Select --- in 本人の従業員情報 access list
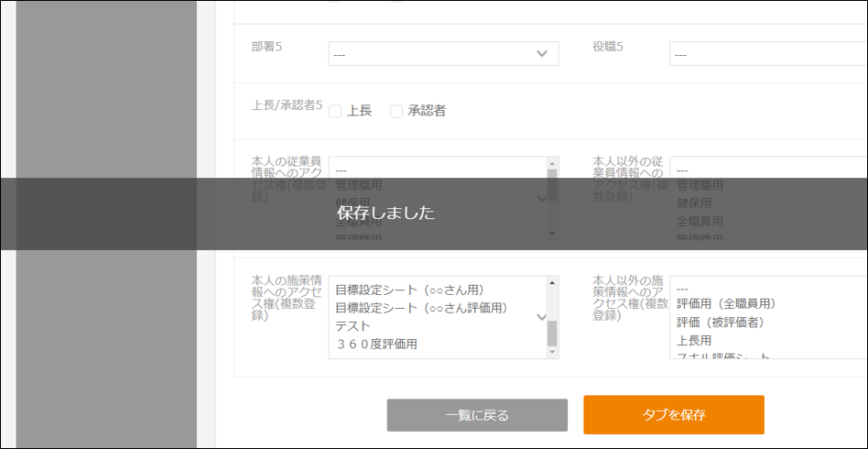 point(342,170)
